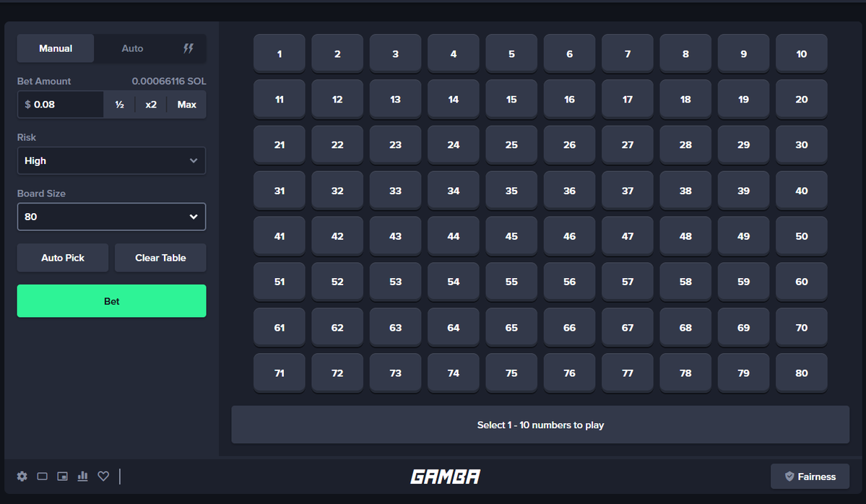The width and height of the screenshot is (866, 504).
Task: Pick number 50 on the board
Action: (802, 235)
